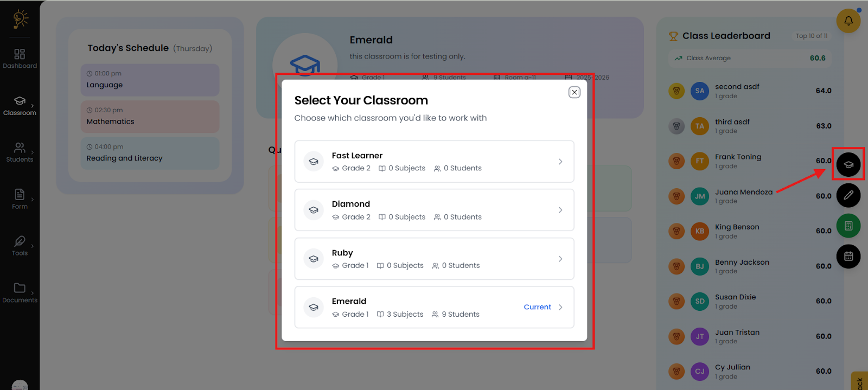Click the chevron on the Ruby classroom row
868x390 pixels.
coord(560,259)
